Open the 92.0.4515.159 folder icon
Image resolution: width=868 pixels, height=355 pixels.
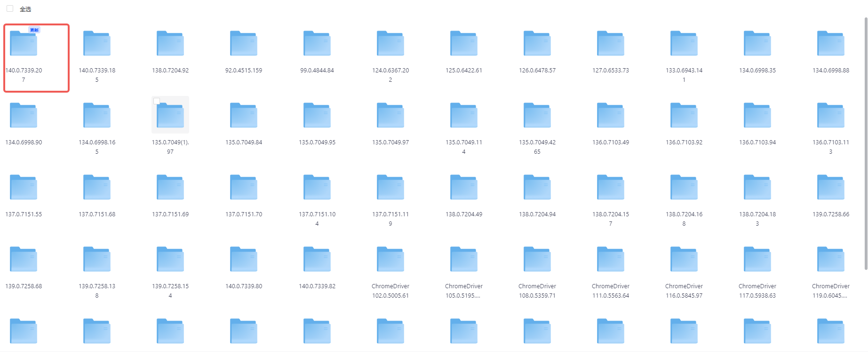point(244,44)
